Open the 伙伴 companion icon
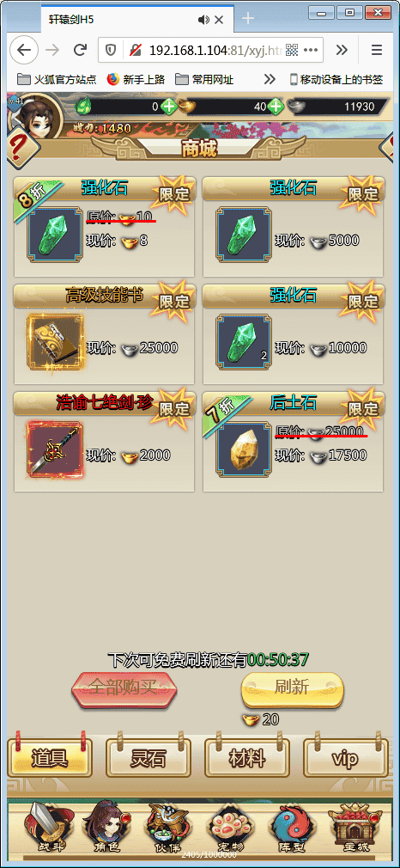Screen dimensions: 400x868 167,828
